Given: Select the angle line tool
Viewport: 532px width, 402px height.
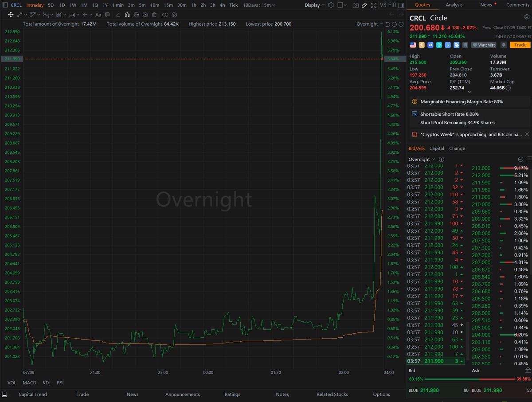Looking at the screenshot, I should pyautogui.click(x=118, y=15).
